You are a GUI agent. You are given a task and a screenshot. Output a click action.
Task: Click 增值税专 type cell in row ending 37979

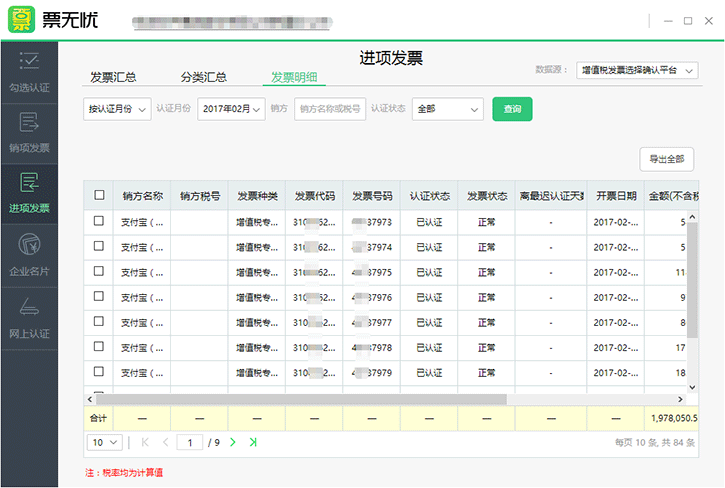coord(257,373)
